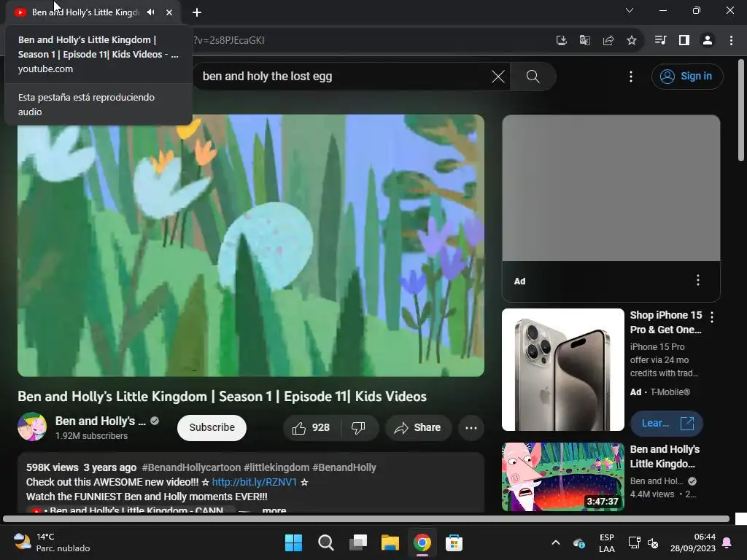Click the OneDrive tray icon
747x560 pixels.
578,542
